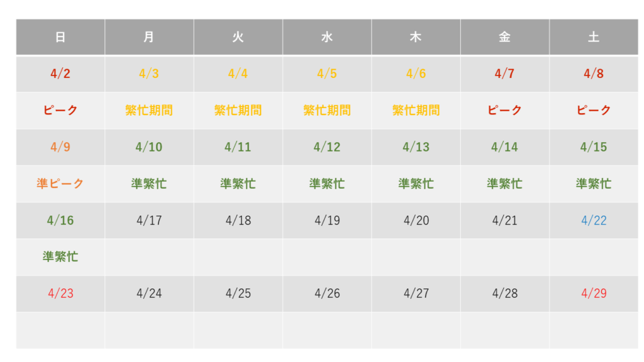Click the 木 column header
Image resolution: width=644 pixels, height=362 pixels.
coord(416,37)
